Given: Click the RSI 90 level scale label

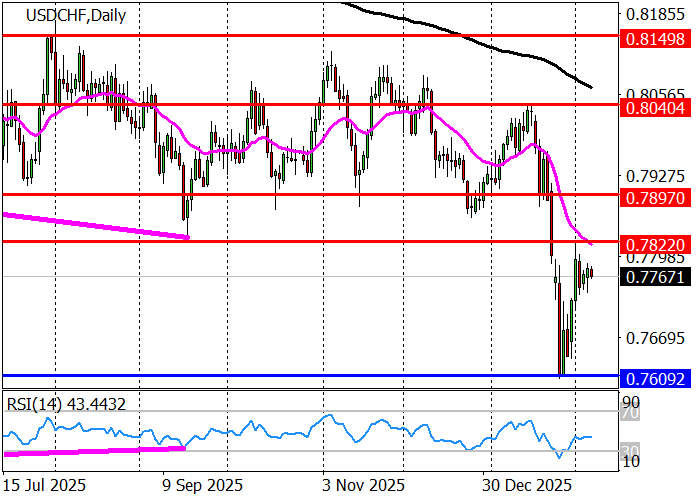Looking at the screenshot, I should click(x=628, y=400).
